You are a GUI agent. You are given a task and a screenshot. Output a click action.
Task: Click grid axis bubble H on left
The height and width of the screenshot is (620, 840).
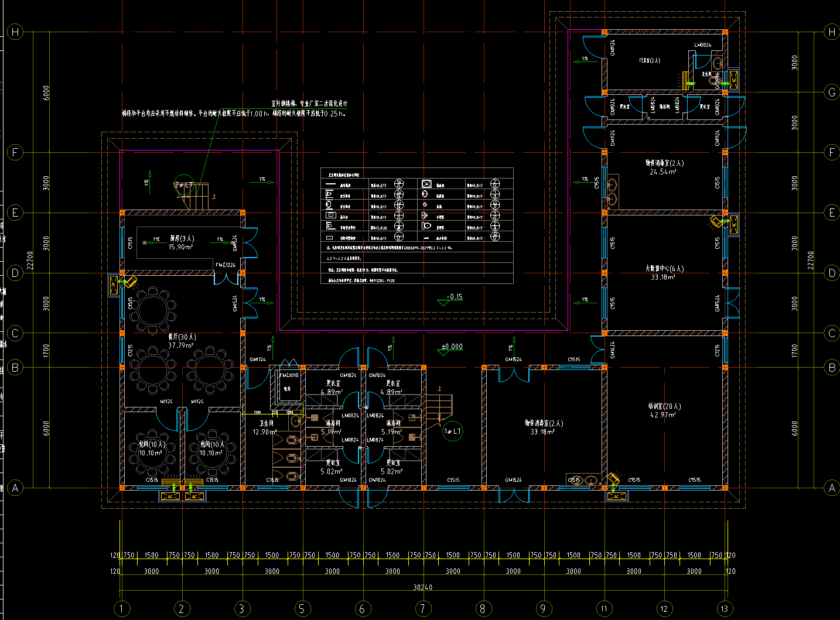click(x=15, y=32)
